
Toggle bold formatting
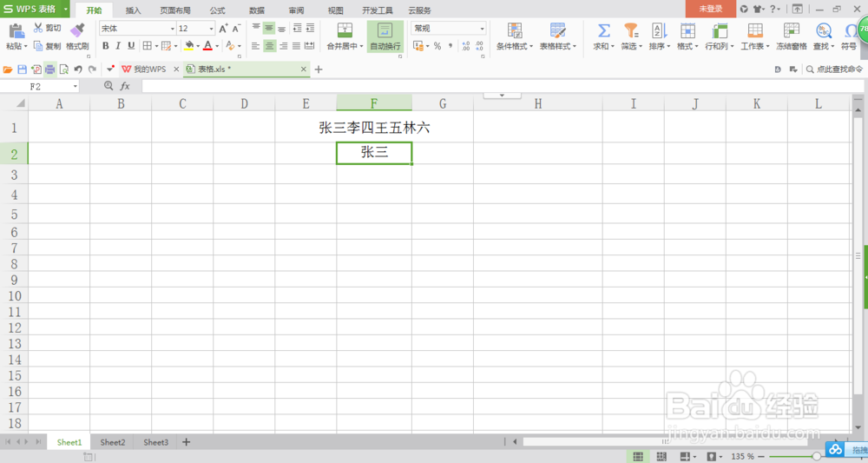tap(105, 46)
